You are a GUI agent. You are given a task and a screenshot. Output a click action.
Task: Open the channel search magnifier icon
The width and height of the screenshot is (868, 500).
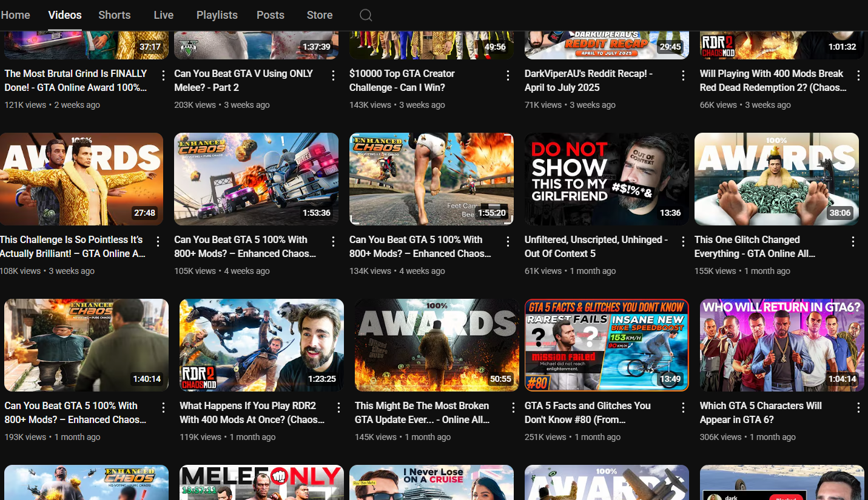[366, 15]
